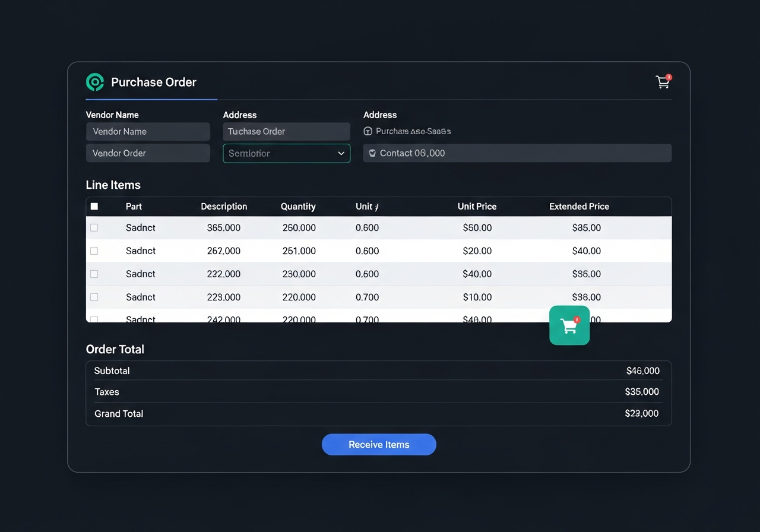Image resolution: width=760 pixels, height=532 pixels.
Task: Click the Extended Price column header
Action: (x=579, y=207)
